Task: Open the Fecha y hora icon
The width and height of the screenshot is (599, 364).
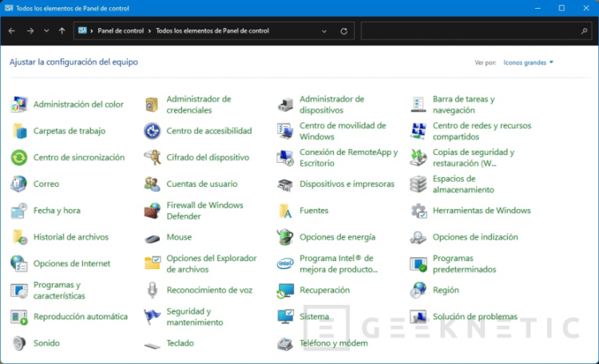Action: (19, 211)
